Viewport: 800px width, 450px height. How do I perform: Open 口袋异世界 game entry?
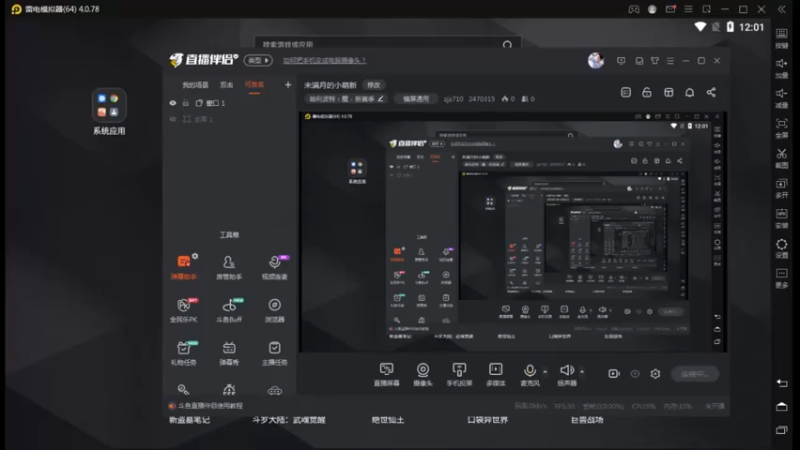coord(487,420)
